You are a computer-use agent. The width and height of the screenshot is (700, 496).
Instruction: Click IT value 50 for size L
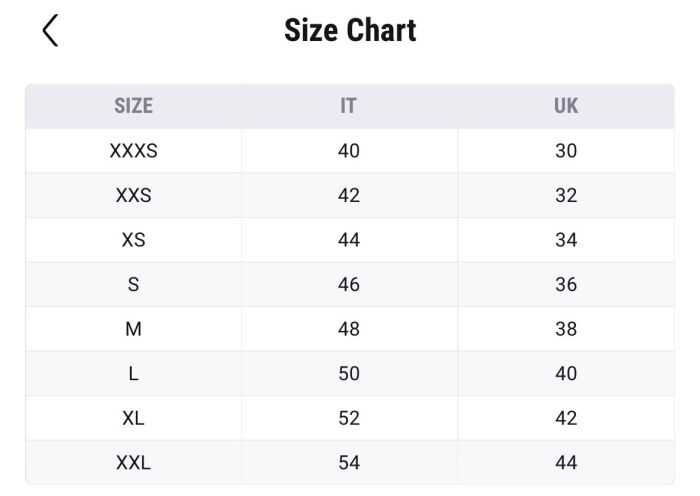pyautogui.click(x=349, y=374)
